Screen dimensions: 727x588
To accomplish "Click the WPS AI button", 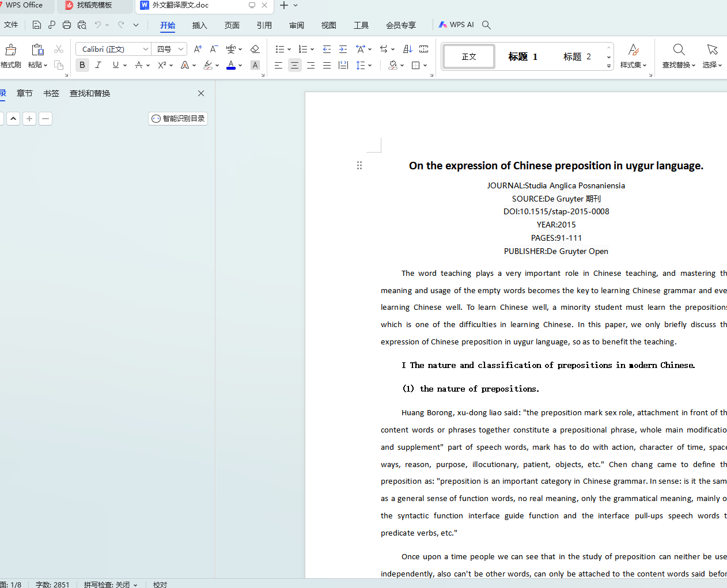I will pos(456,25).
